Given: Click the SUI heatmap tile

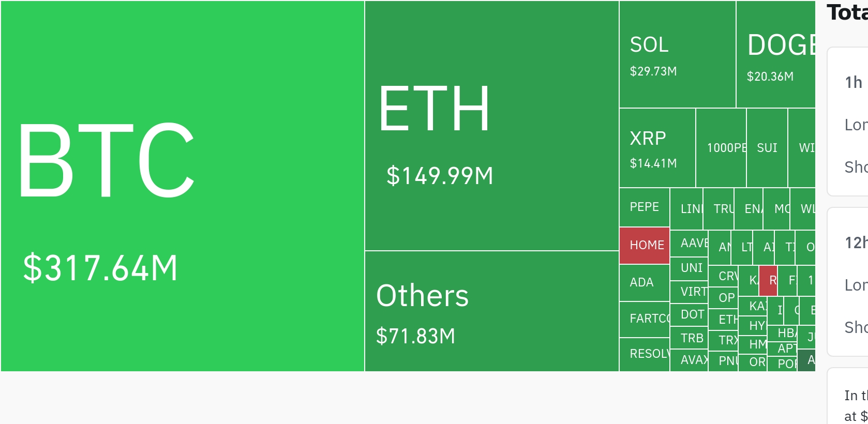Looking at the screenshot, I should [x=767, y=148].
